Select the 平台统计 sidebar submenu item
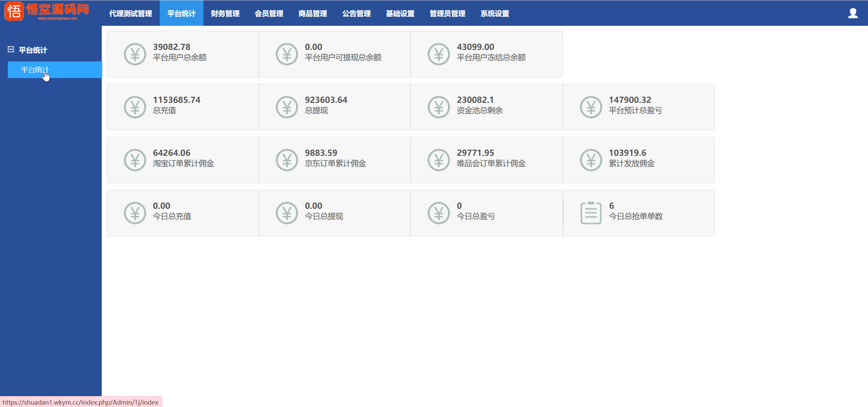868x407 pixels. tap(55, 70)
